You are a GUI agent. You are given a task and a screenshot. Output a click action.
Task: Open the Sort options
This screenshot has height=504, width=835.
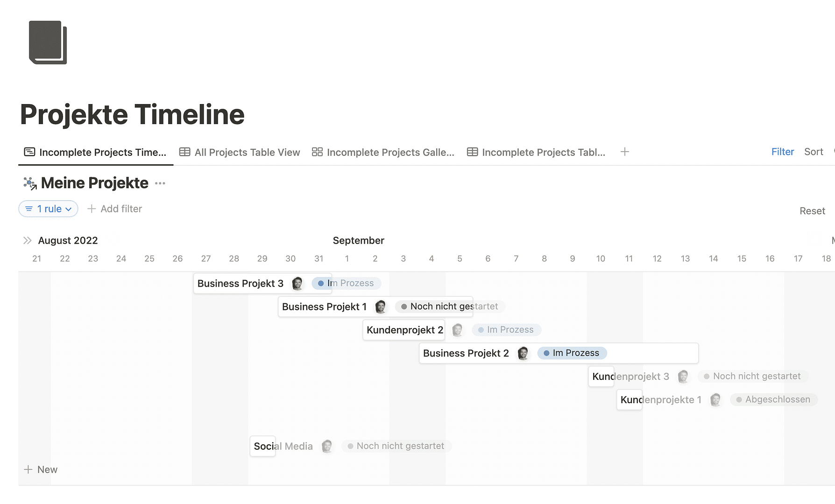click(x=813, y=152)
